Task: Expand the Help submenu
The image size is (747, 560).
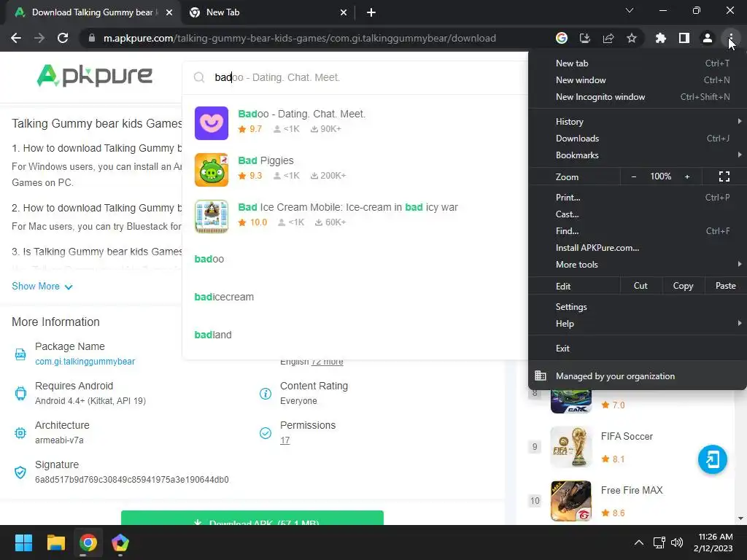Action: pyautogui.click(x=638, y=323)
